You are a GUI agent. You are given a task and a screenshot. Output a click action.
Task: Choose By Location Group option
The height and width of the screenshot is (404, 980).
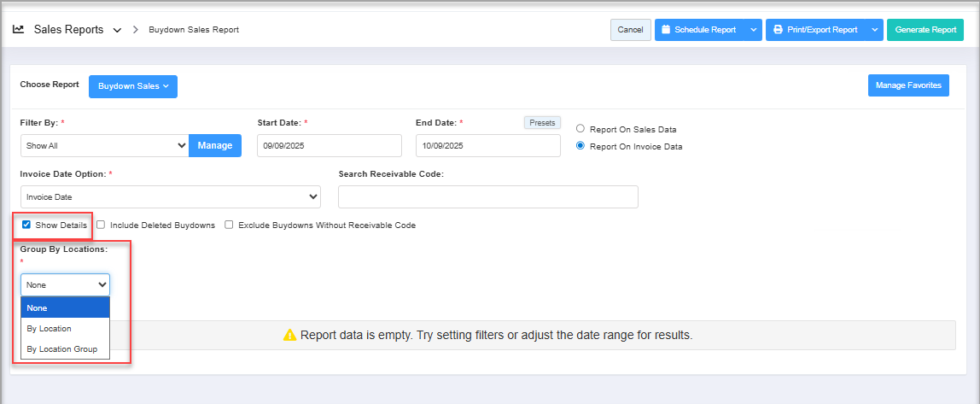(61, 349)
